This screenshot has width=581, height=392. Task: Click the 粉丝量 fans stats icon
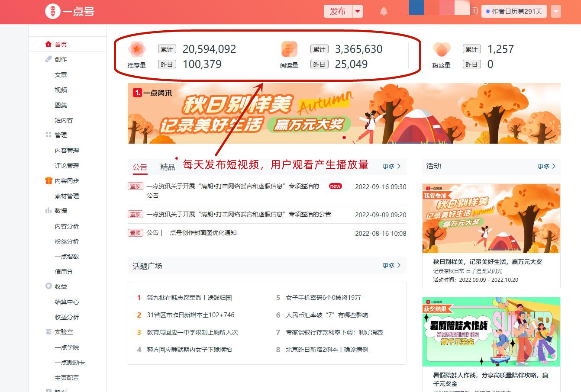442,50
